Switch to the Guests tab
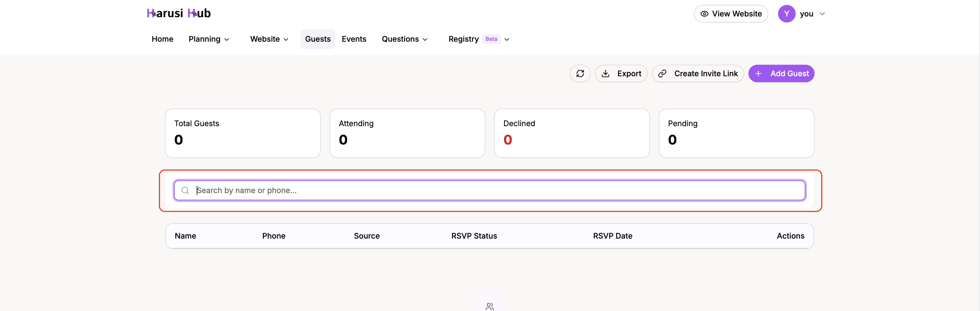The height and width of the screenshot is (311, 980). point(318,39)
